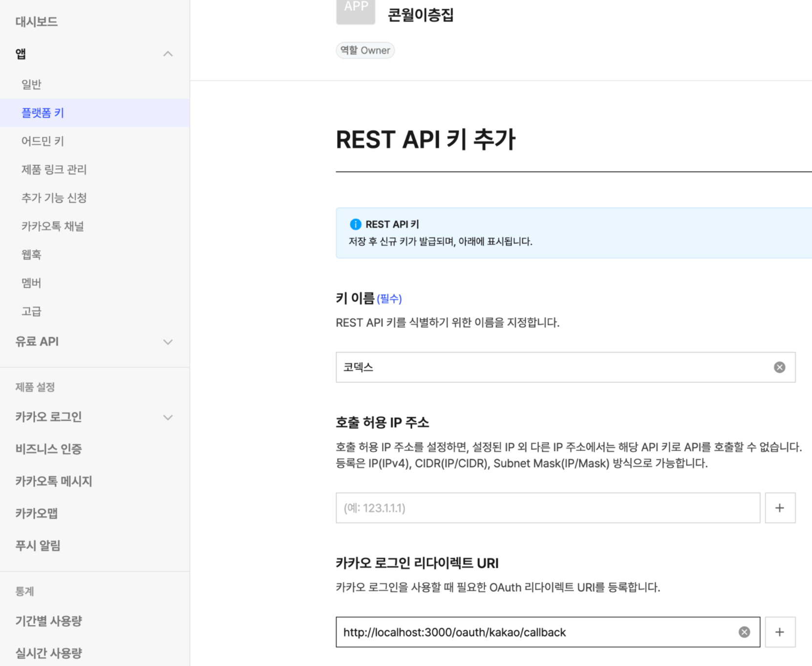Add another redirect URI with plus
The width and height of the screenshot is (812, 666).
coord(780,632)
